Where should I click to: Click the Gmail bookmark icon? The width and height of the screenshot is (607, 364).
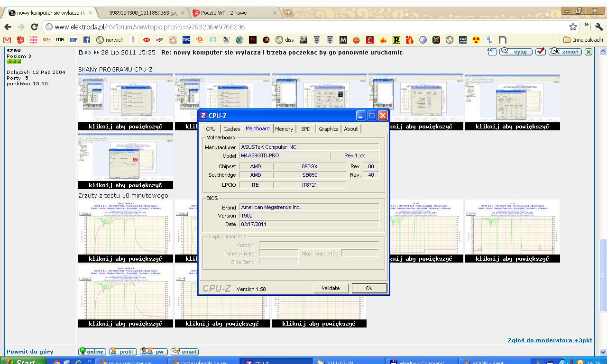coord(7,40)
